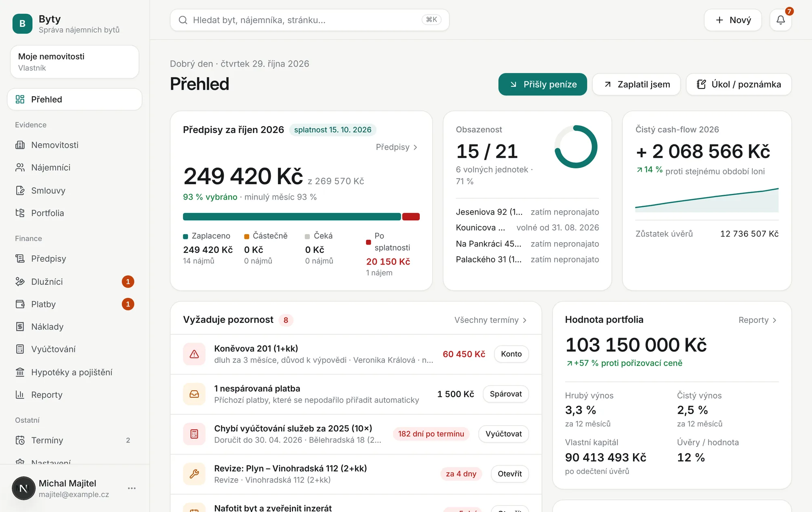
Task: Click the Nový button
Action: (x=733, y=20)
